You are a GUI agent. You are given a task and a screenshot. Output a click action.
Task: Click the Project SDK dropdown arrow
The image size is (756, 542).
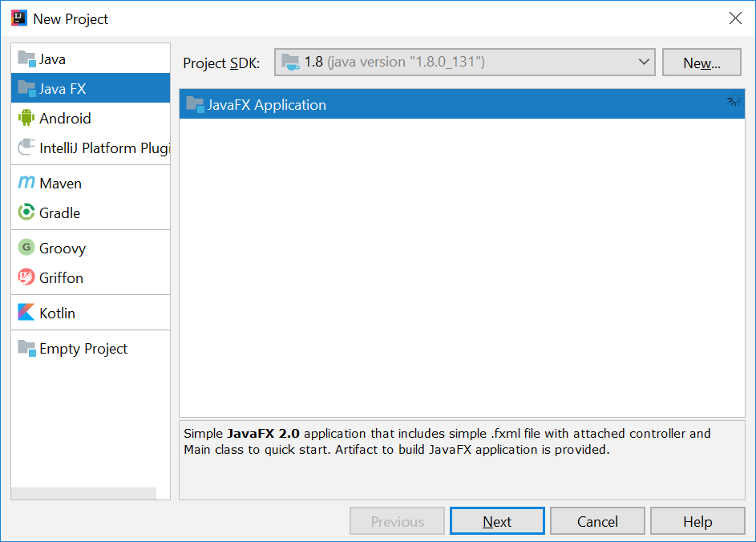coord(643,62)
